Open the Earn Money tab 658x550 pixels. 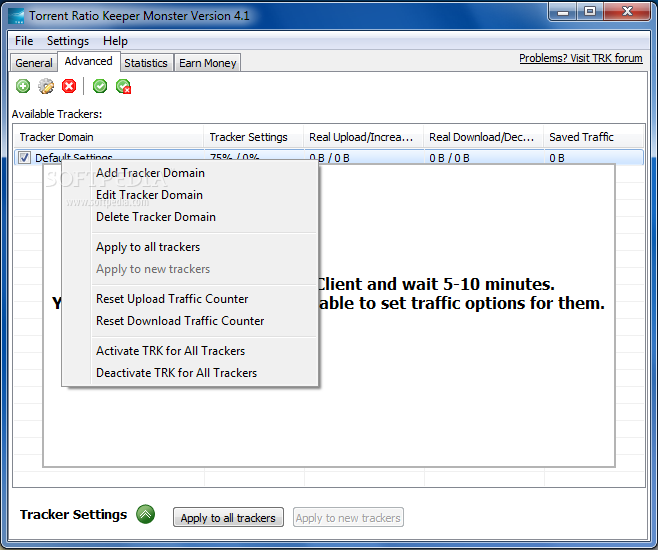pos(208,63)
